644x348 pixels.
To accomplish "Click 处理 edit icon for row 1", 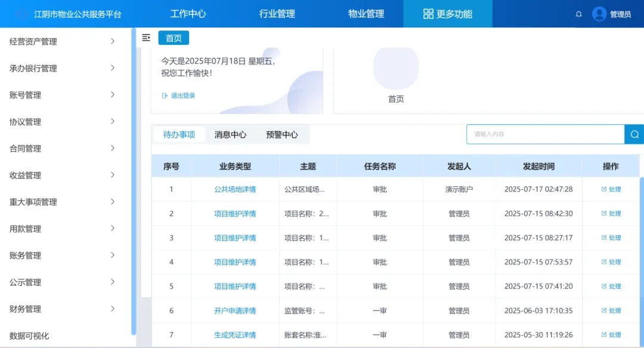I will [604, 189].
